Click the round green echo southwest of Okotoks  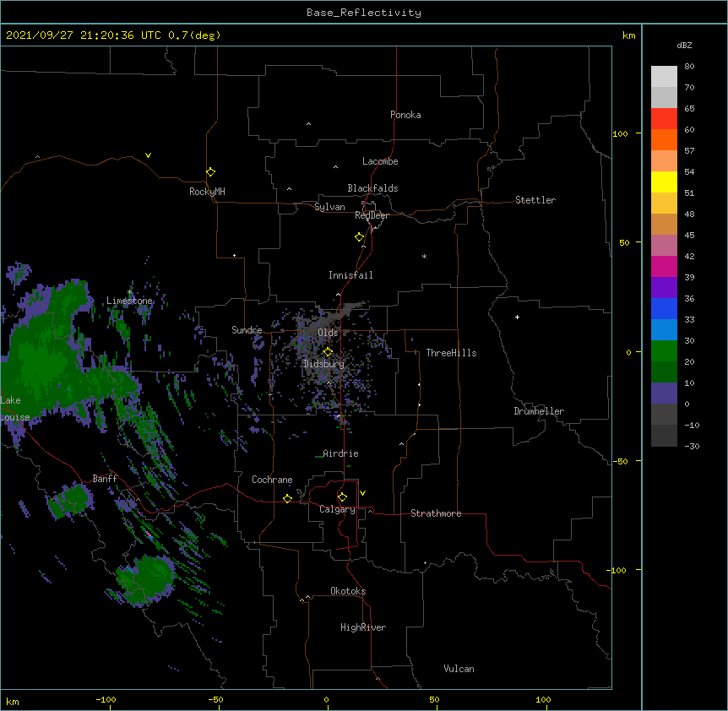pyautogui.click(x=145, y=580)
